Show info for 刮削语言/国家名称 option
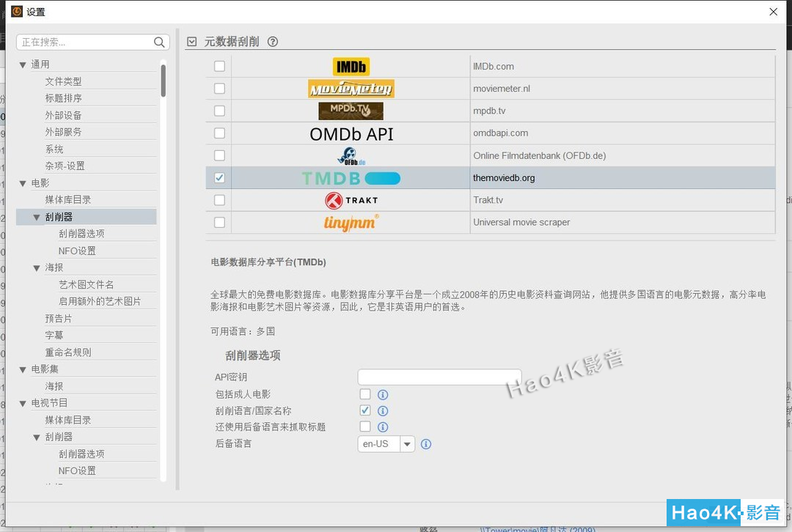792x532 pixels. pyautogui.click(x=383, y=411)
